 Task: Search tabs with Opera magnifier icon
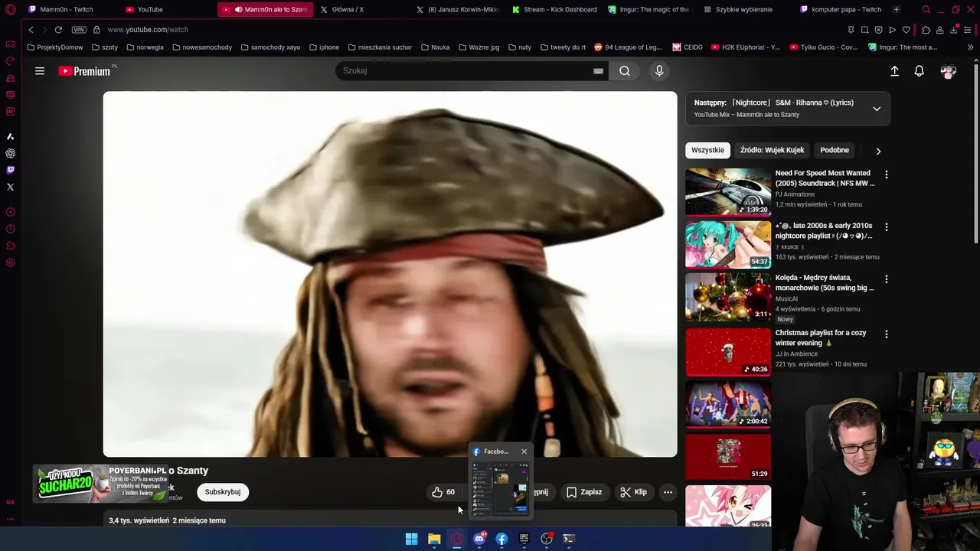tap(926, 10)
